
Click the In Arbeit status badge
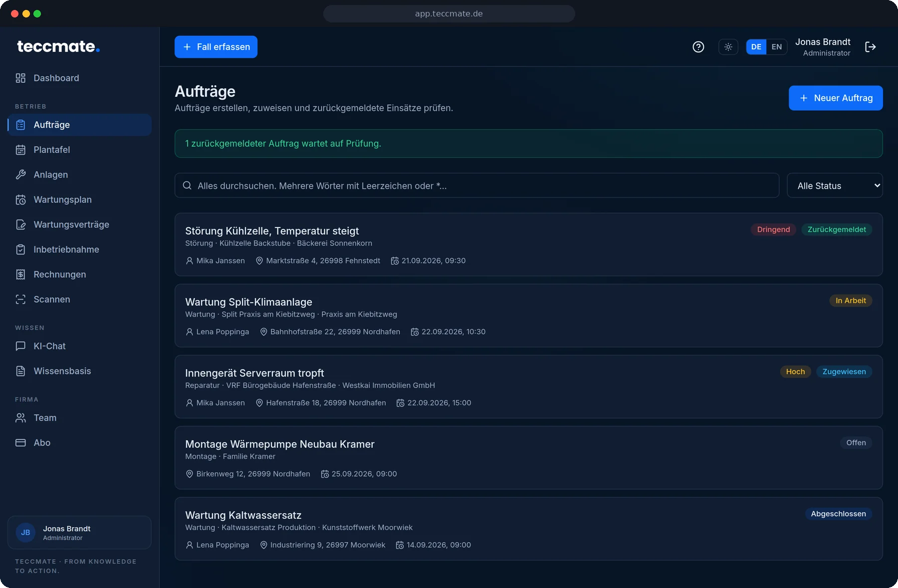pyautogui.click(x=851, y=301)
